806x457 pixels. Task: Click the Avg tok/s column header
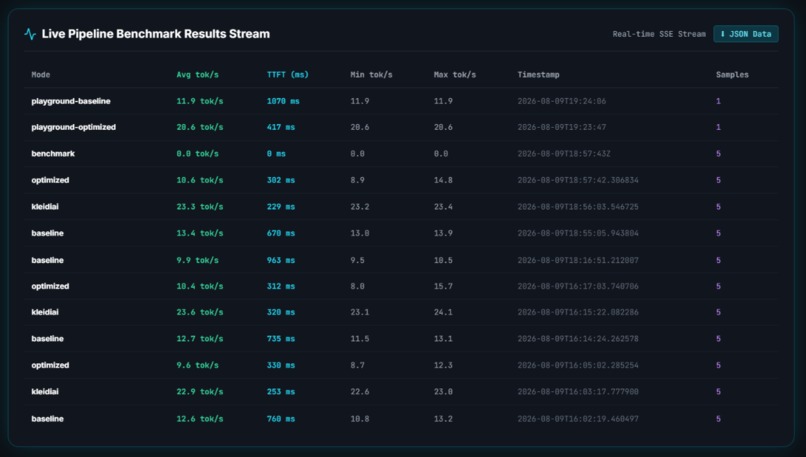197,75
